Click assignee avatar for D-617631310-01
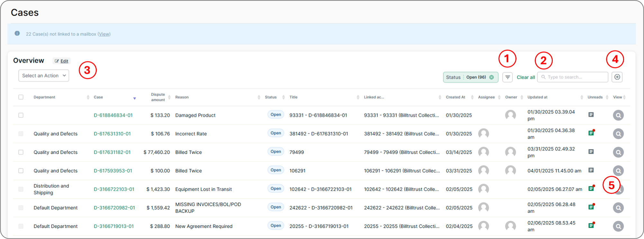 (483, 134)
